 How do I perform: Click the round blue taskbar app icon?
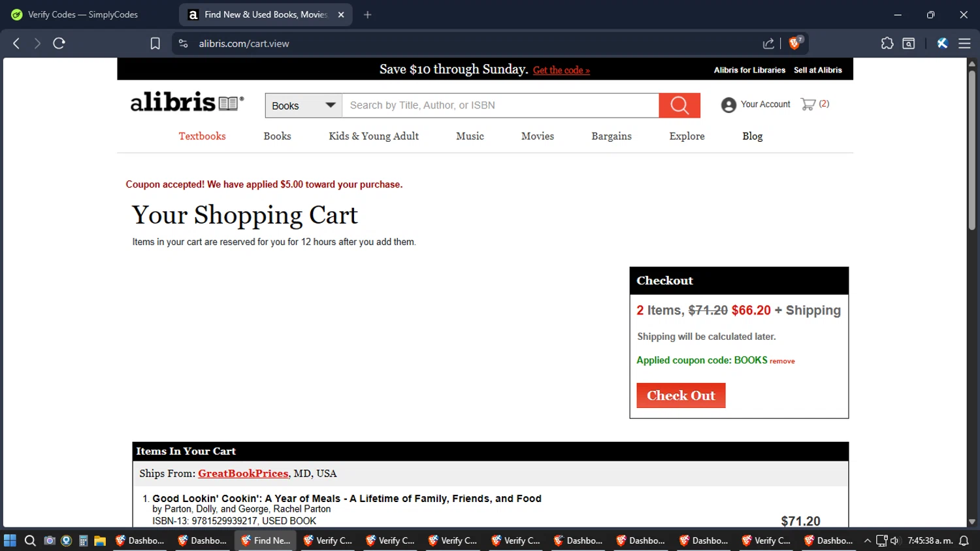tap(66, 541)
